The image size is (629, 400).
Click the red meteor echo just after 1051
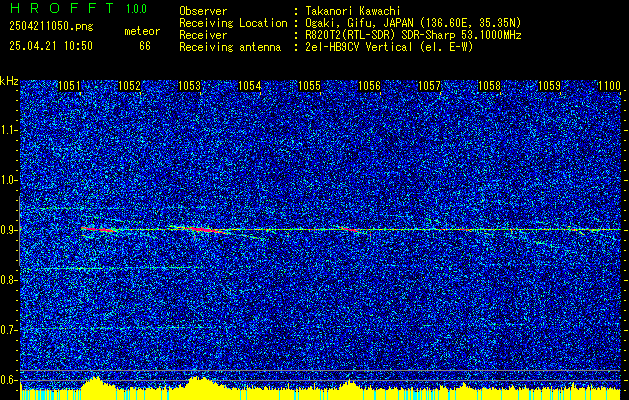99,229
